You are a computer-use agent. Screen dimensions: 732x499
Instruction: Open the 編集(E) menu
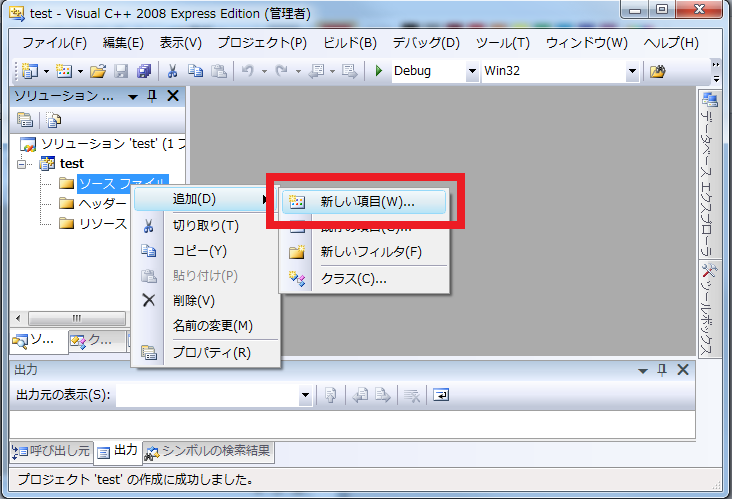123,43
